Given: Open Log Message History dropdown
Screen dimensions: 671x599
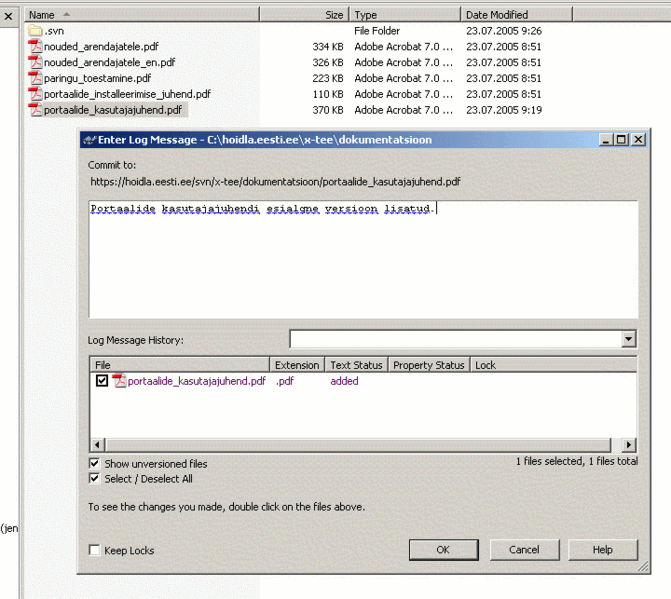Looking at the screenshot, I should tap(628, 339).
